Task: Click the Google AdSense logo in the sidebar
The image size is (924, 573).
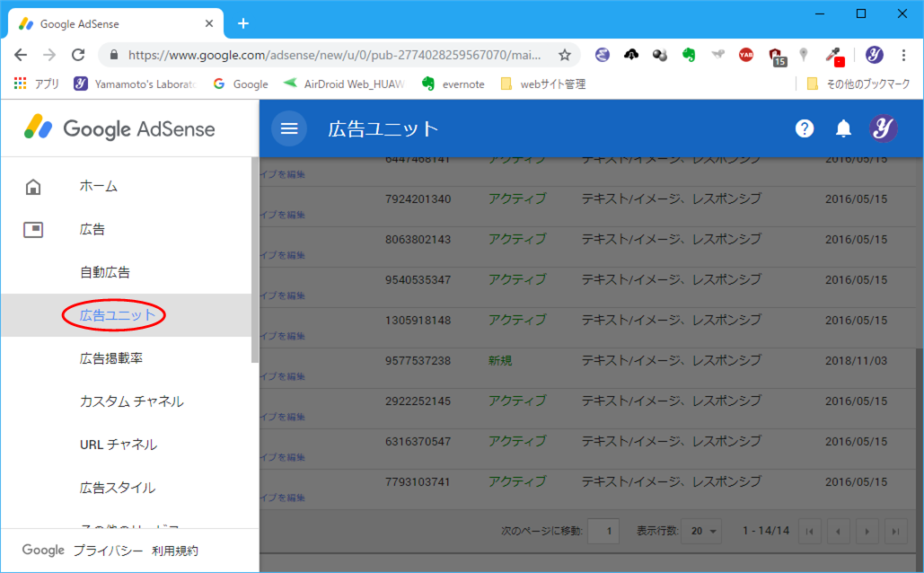Action: click(x=119, y=128)
